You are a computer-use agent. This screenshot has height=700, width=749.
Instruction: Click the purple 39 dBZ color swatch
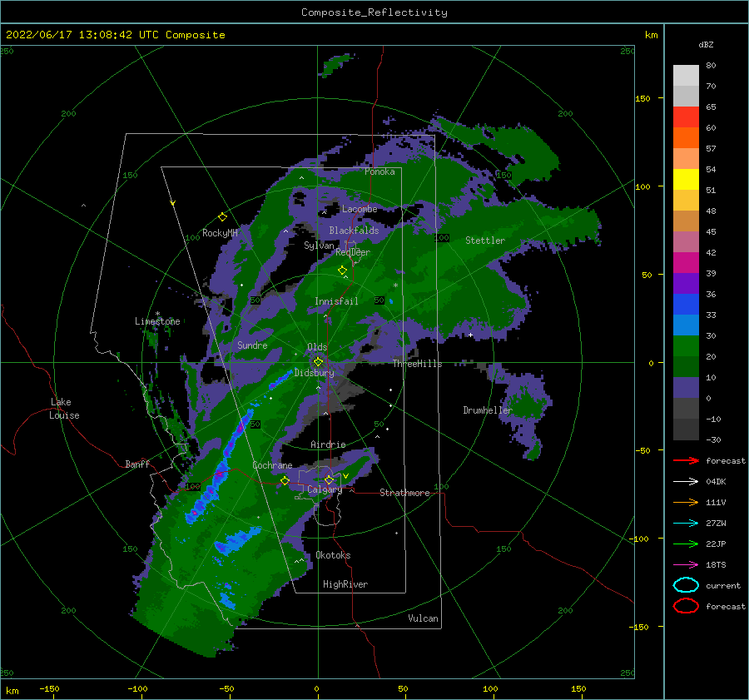tap(686, 283)
